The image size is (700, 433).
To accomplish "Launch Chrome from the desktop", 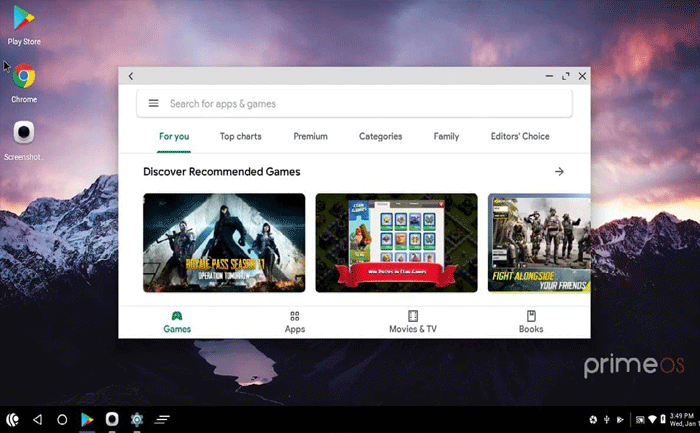I will click(x=24, y=83).
